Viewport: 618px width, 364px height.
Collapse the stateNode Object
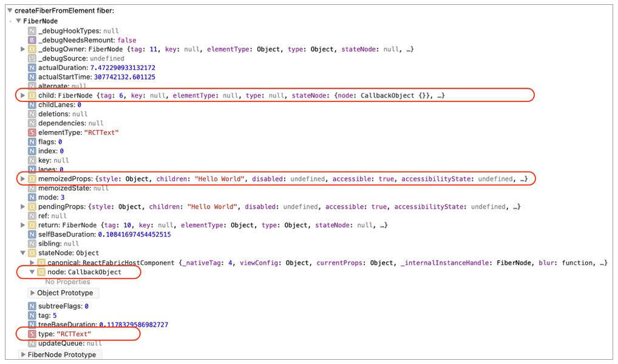tap(23, 253)
